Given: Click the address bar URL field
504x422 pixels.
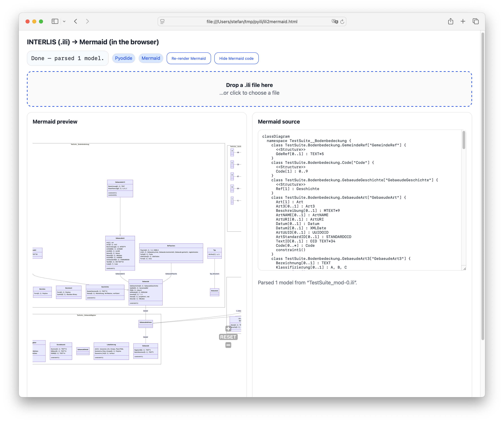Looking at the screenshot, I should click(252, 22).
